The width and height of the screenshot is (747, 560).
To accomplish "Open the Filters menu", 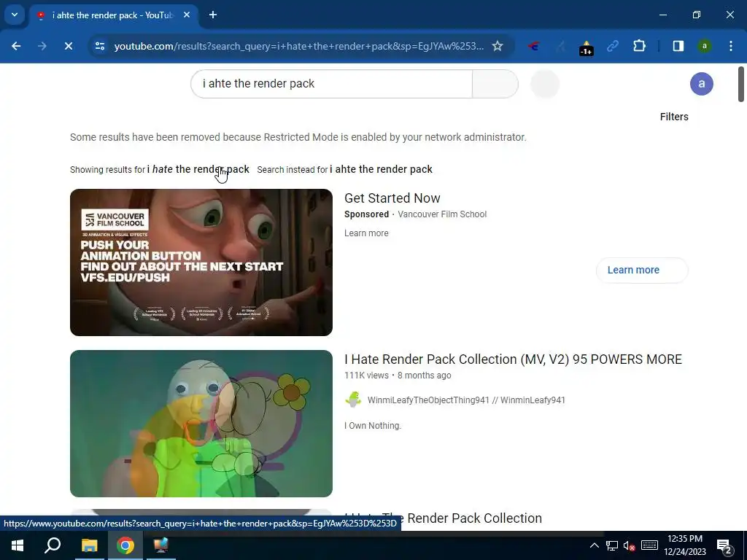I will pyautogui.click(x=673, y=117).
